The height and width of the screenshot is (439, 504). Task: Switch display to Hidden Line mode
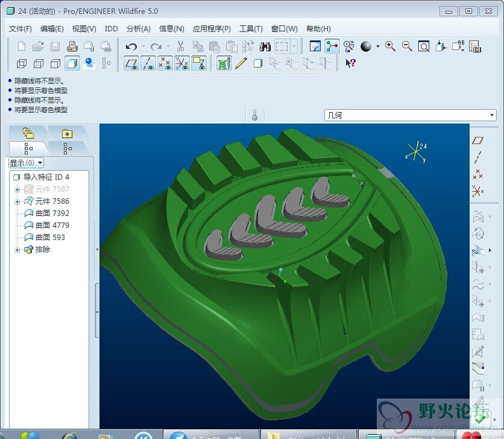[x=39, y=63]
